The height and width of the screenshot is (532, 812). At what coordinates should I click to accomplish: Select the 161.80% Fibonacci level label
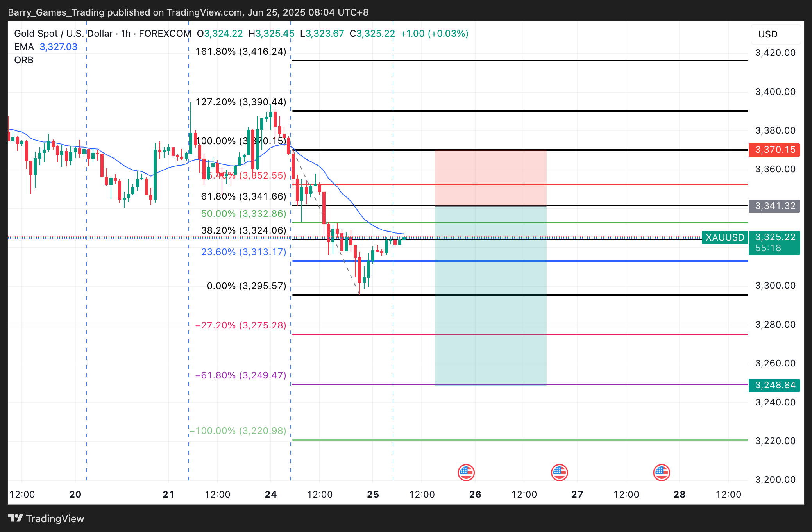pos(241,52)
